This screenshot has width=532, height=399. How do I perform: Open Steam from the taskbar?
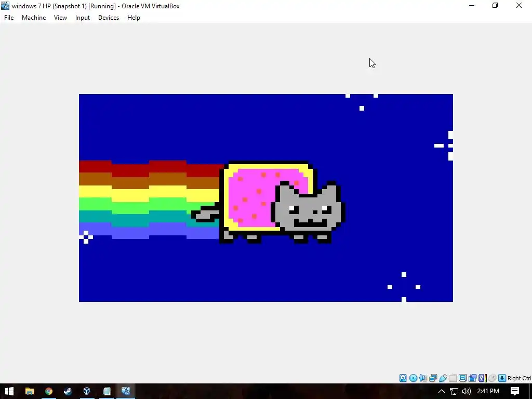coord(68,391)
